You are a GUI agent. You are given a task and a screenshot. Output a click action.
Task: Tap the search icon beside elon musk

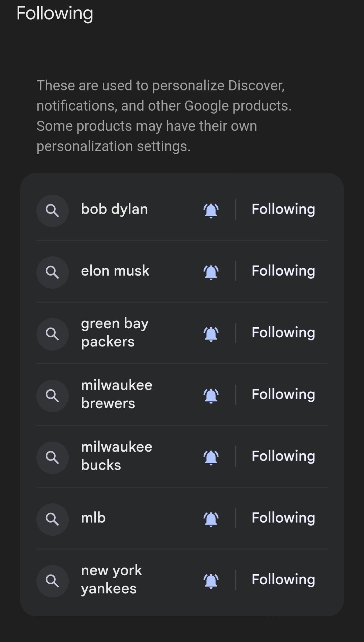coord(52,272)
